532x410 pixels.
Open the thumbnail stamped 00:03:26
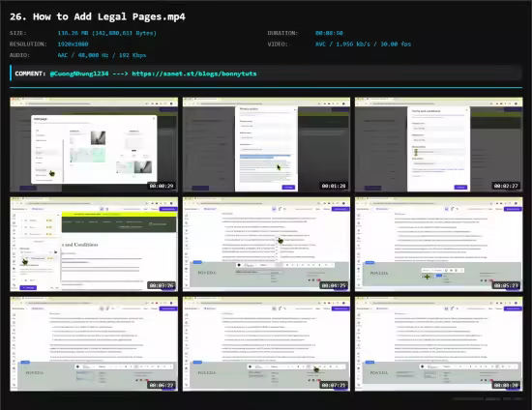click(x=94, y=245)
